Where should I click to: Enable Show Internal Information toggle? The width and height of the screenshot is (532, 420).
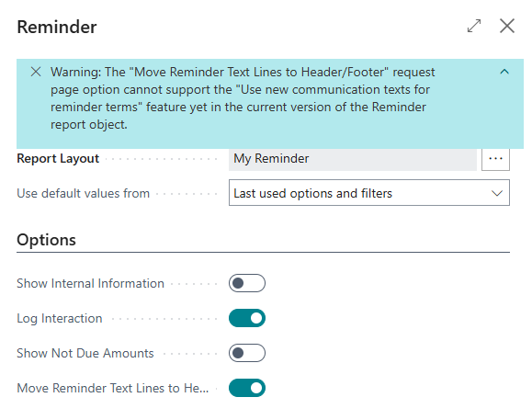click(x=247, y=283)
